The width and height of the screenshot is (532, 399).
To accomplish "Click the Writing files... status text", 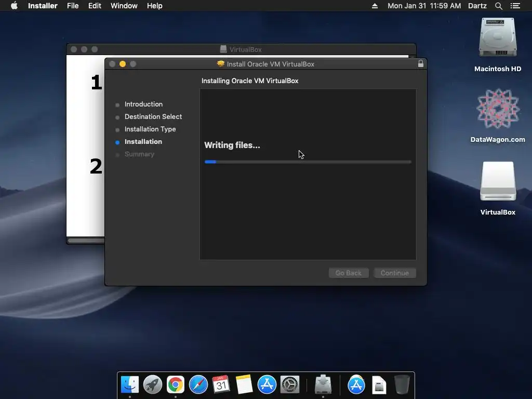I will click(x=232, y=145).
